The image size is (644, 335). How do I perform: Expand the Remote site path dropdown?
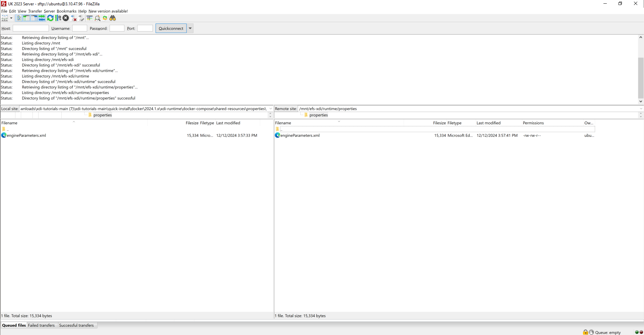pyautogui.click(x=641, y=109)
